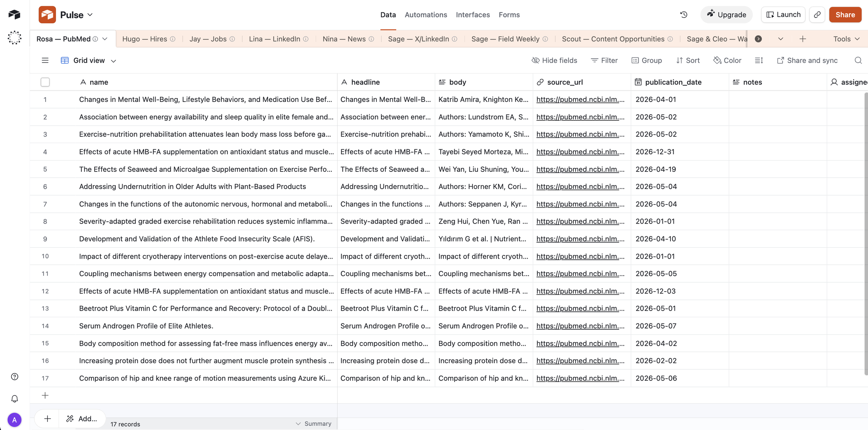
Task: Click info icon on Hugo — Hires tab
Action: pos(173,39)
